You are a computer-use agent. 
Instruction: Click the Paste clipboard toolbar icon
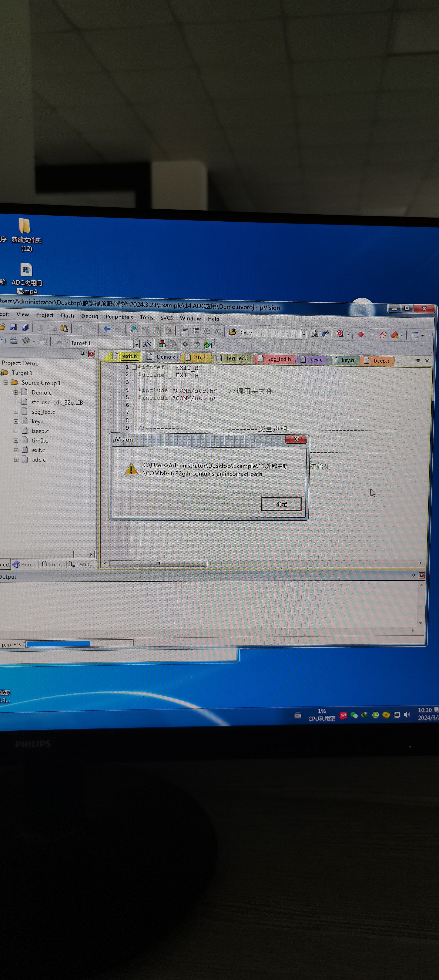click(64, 328)
